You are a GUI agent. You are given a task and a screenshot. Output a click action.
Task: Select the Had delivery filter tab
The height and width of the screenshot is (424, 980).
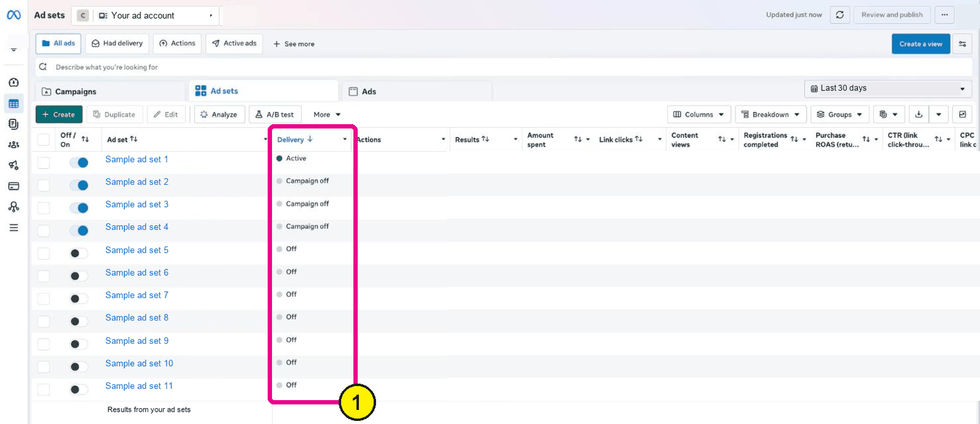pyautogui.click(x=117, y=43)
